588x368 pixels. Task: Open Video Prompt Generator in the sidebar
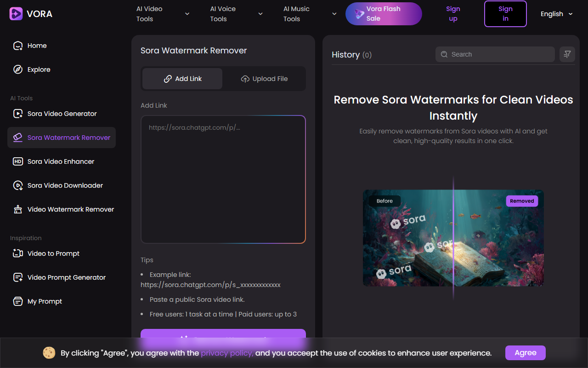tap(62, 277)
